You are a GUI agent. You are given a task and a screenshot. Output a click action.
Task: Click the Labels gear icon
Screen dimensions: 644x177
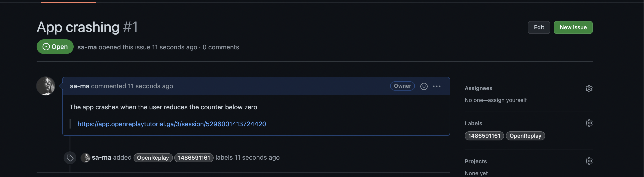(589, 123)
